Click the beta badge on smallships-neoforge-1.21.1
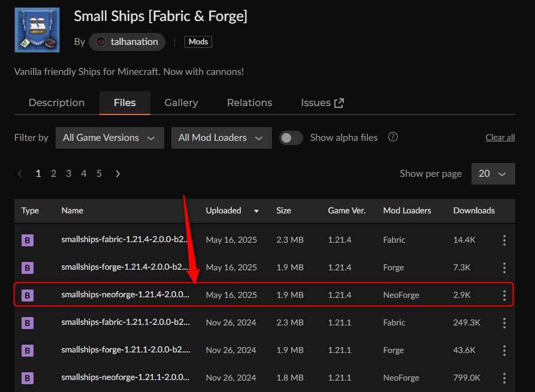The width and height of the screenshot is (535, 392). click(27, 378)
